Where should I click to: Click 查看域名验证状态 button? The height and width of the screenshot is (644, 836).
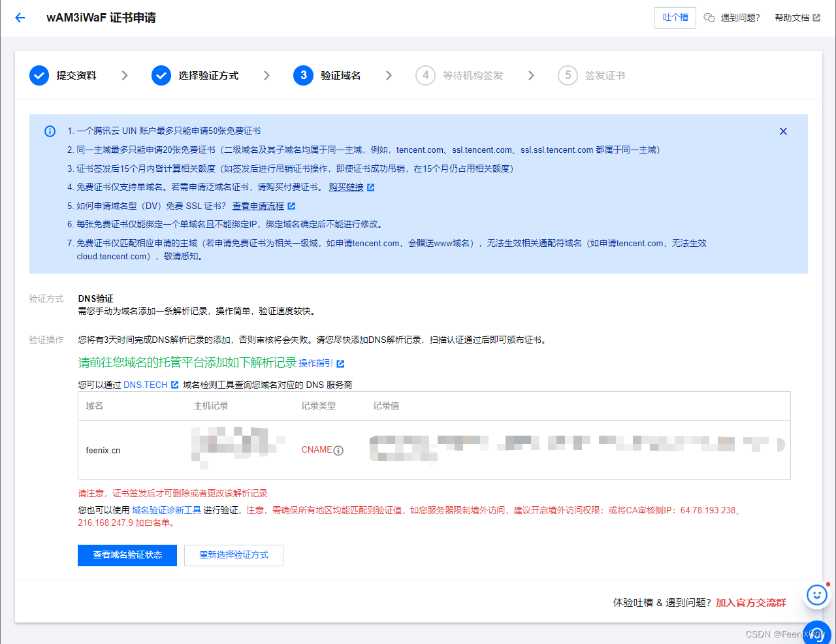[x=127, y=555]
